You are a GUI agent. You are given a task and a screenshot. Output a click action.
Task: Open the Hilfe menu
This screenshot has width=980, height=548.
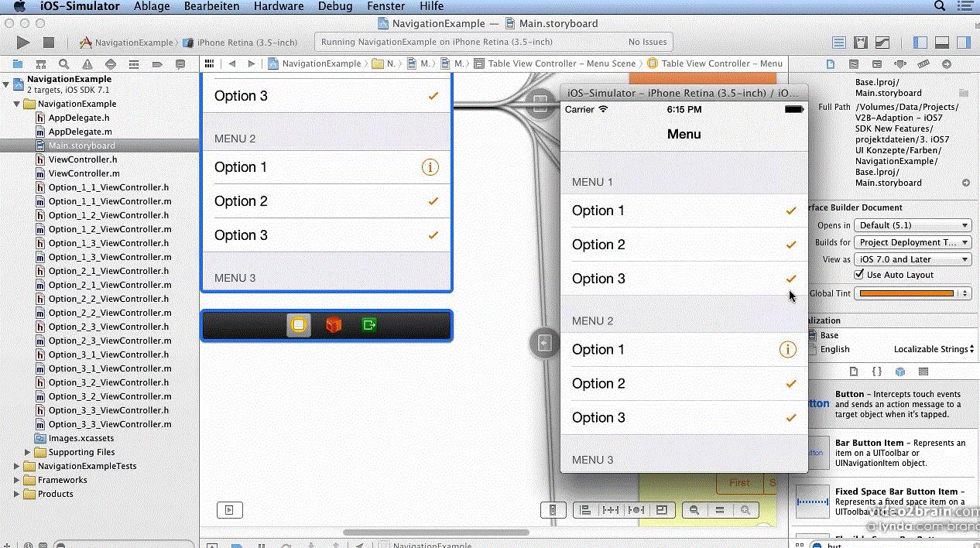[x=431, y=6]
